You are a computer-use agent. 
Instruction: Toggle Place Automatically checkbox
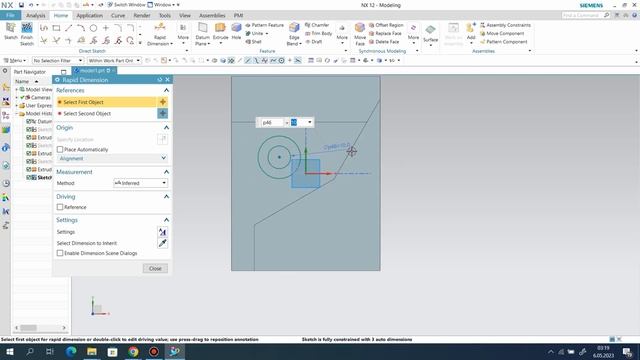click(x=60, y=149)
